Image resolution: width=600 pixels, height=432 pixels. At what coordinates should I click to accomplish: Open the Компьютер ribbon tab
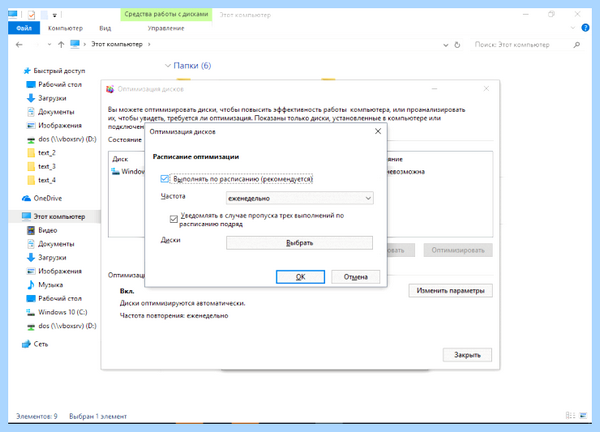click(x=65, y=28)
